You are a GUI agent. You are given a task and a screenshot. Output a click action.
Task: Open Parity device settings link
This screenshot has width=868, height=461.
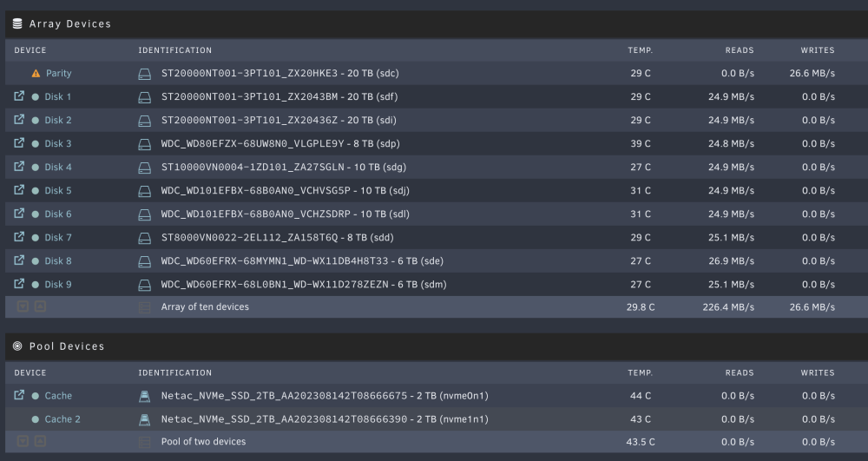(x=59, y=73)
